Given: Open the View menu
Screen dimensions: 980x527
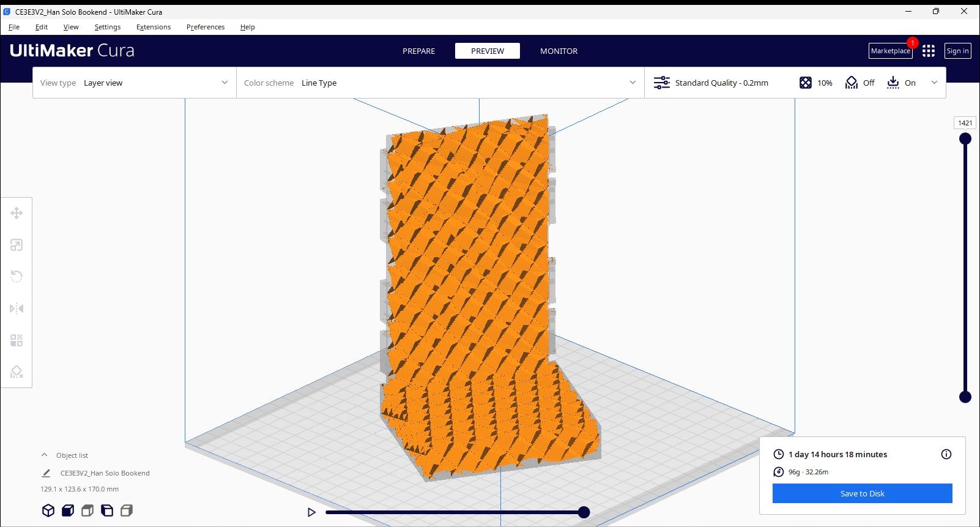Looking at the screenshot, I should (71, 27).
